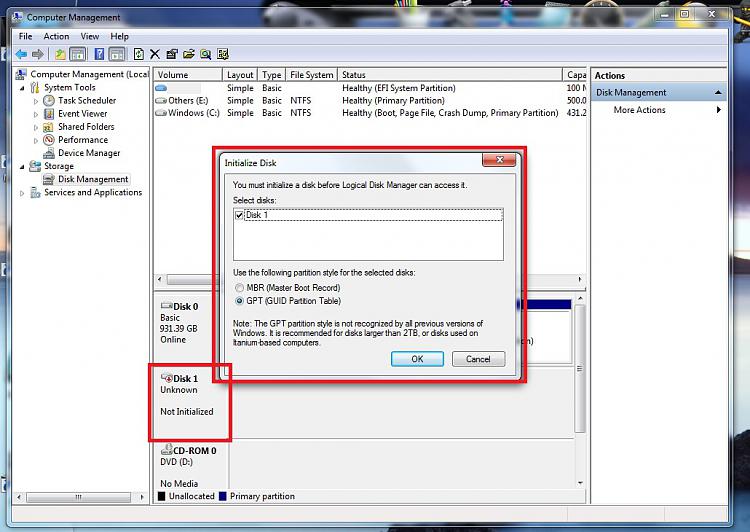This screenshot has height=532, width=750.
Task: Sort by the Status column header
Action: (450, 75)
